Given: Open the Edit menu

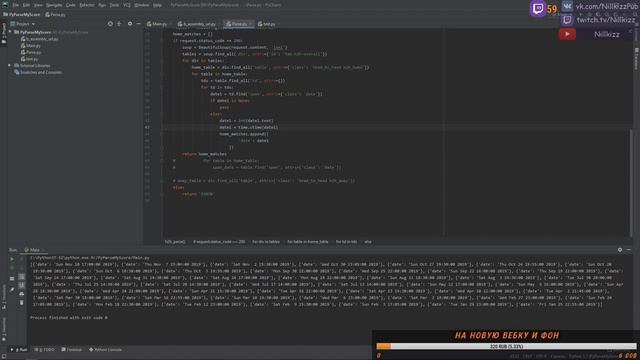Looking at the screenshot, I should click(x=26, y=5).
